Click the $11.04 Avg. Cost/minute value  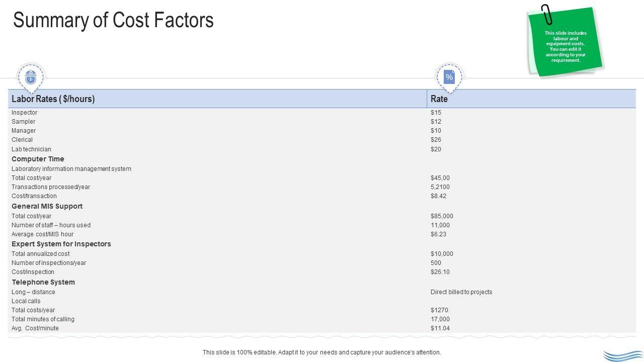440,328
